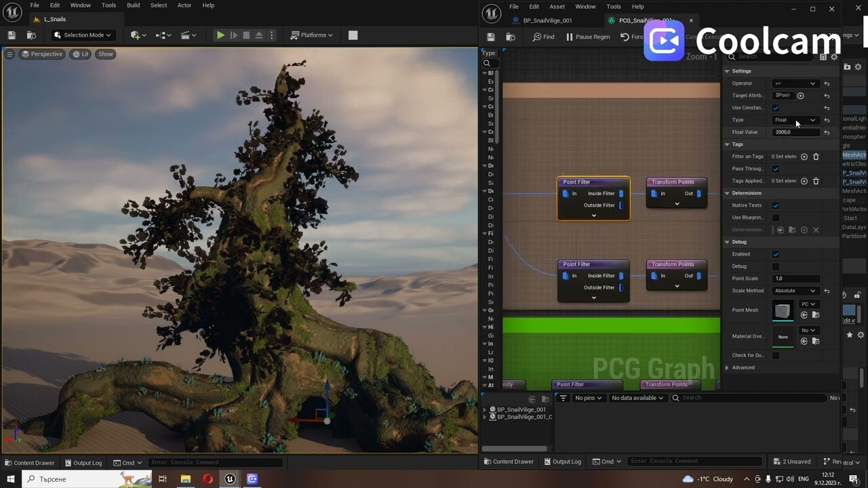Open the Add Actor creation menu
868x488 pixels.
[137, 35]
